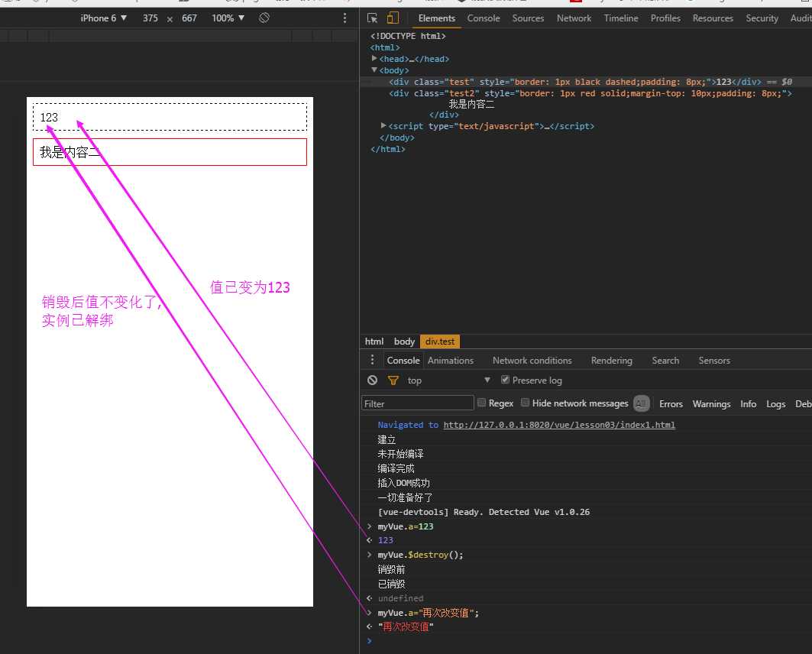812x654 pixels.
Task: Switch to the Elements tab
Action: pos(436,18)
